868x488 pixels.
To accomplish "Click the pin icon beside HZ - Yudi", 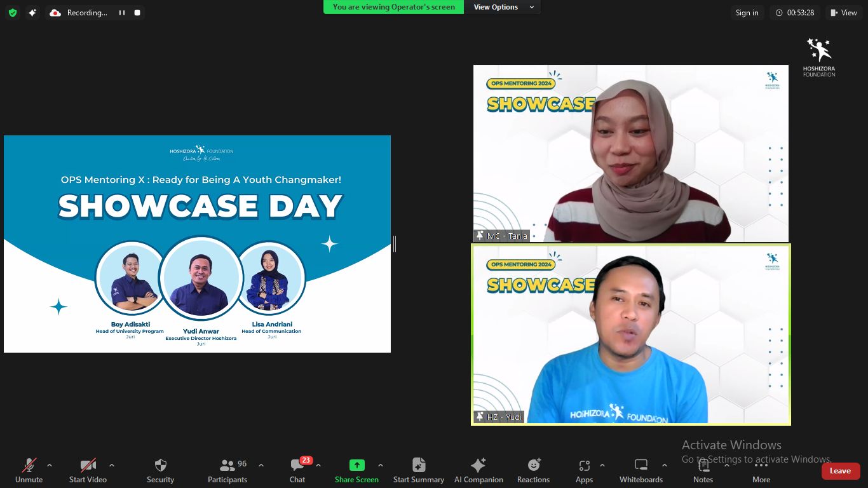I will (480, 417).
